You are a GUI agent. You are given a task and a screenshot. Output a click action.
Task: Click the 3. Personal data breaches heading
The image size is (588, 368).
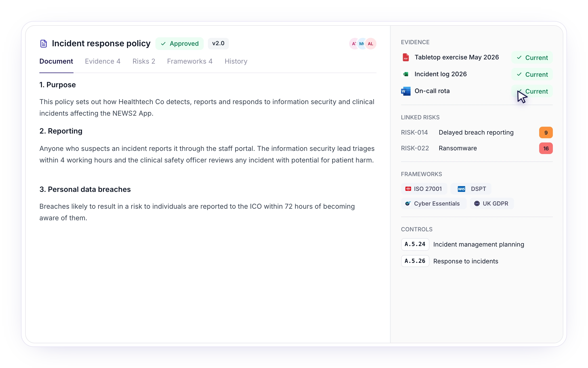click(85, 189)
